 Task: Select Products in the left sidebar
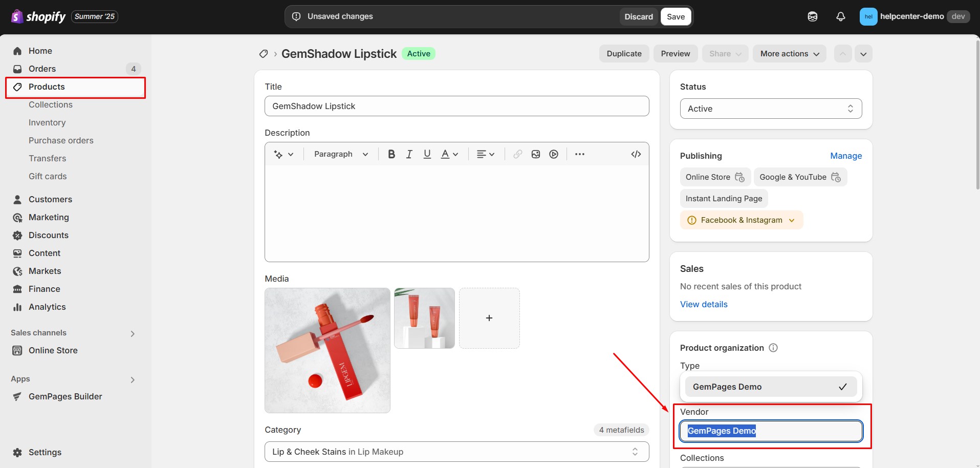pyautogui.click(x=47, y=87)
